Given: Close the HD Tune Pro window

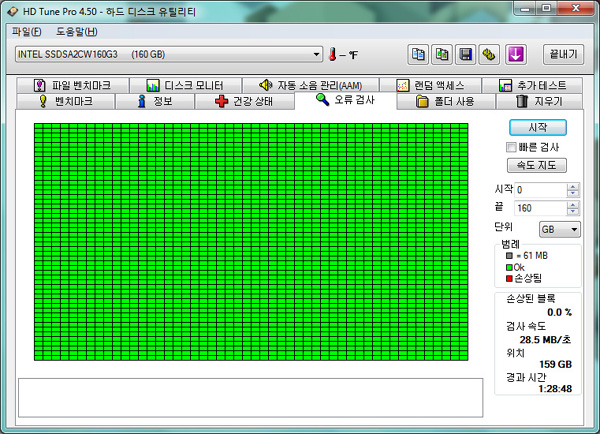Looking at the screenshot, I should (576, 8).
